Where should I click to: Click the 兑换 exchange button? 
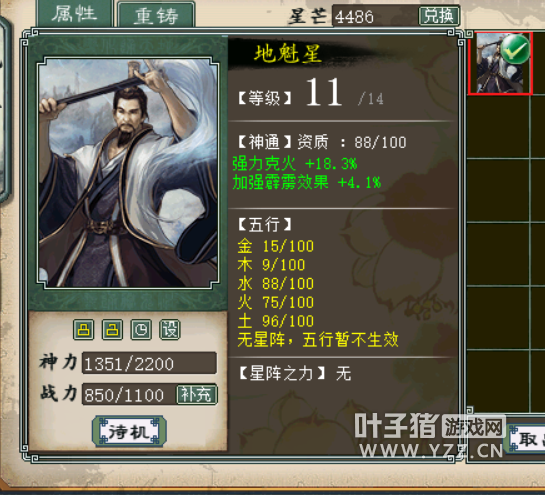pos(439,16)
